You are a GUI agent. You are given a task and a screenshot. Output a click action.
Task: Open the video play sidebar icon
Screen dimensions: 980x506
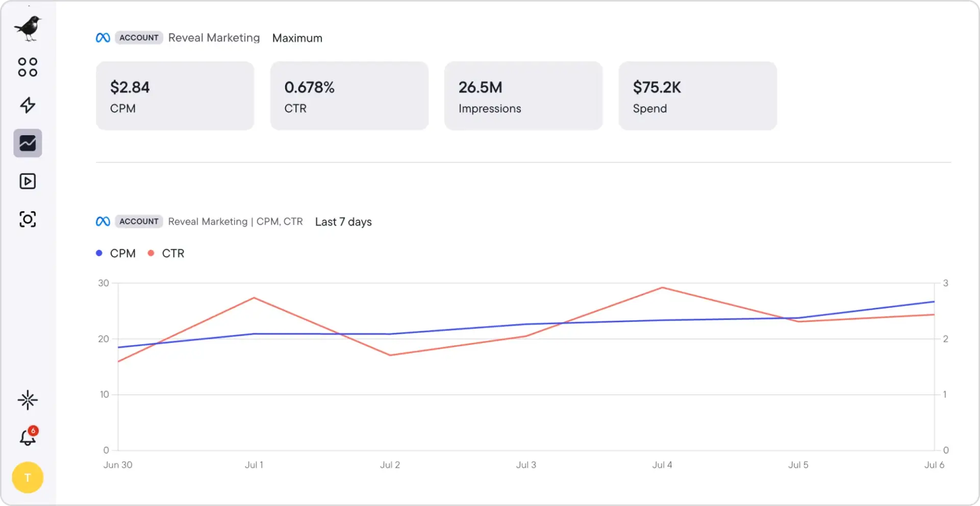coord(28,181)
